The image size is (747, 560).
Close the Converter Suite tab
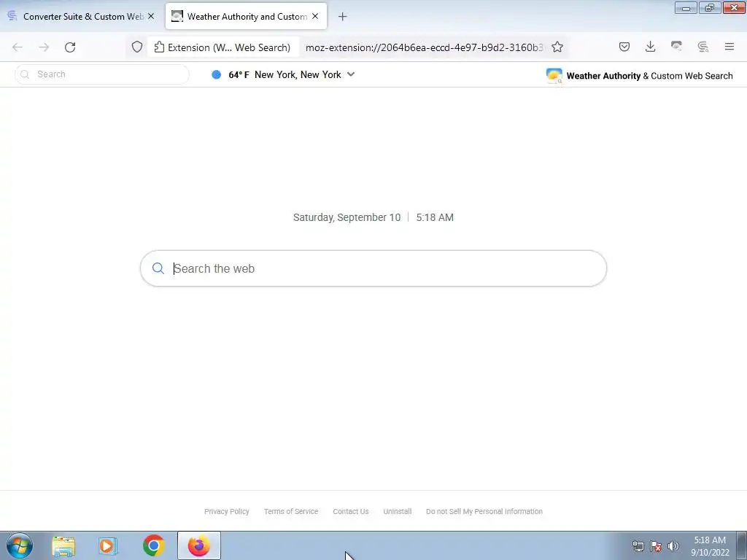(151, 16)
